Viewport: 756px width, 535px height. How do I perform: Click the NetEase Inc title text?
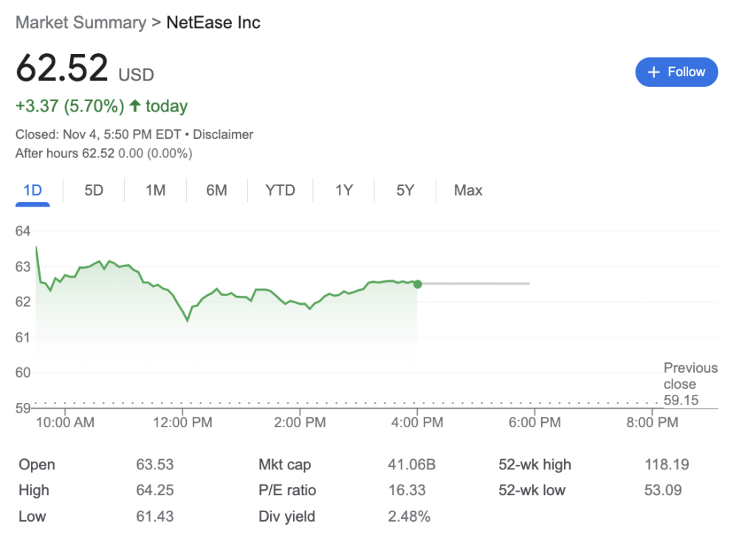(213, 23)
